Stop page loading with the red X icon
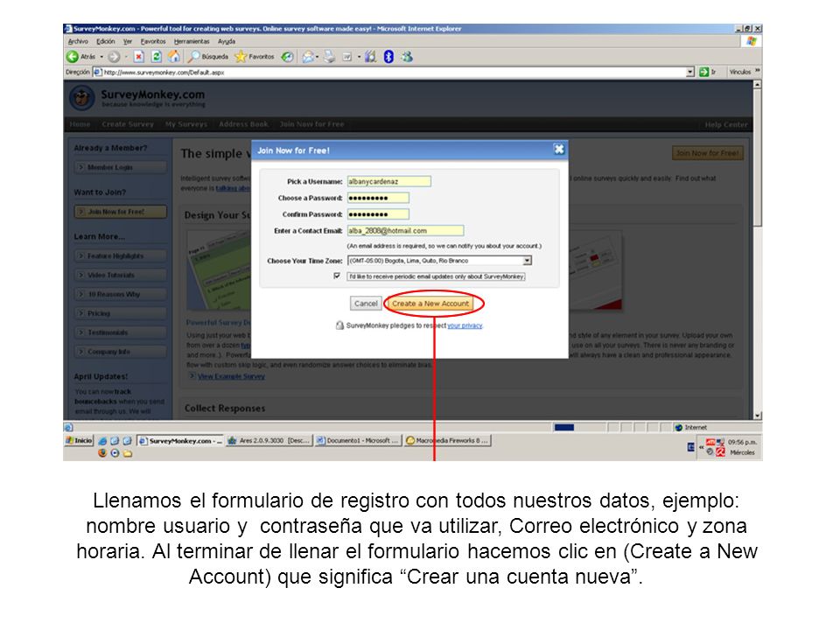The width and height of the screenshot is (840, 630). click(x=139, y=56)
